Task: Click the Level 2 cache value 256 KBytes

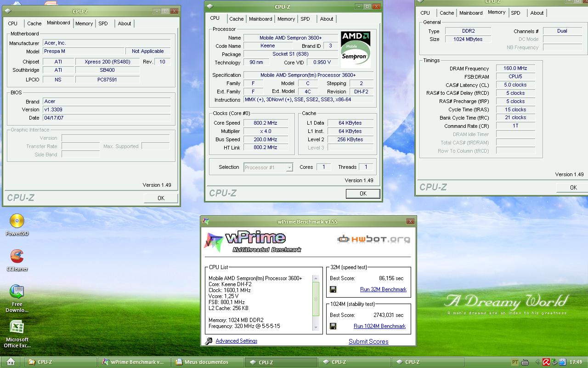Action: click(x=350, y=139)
